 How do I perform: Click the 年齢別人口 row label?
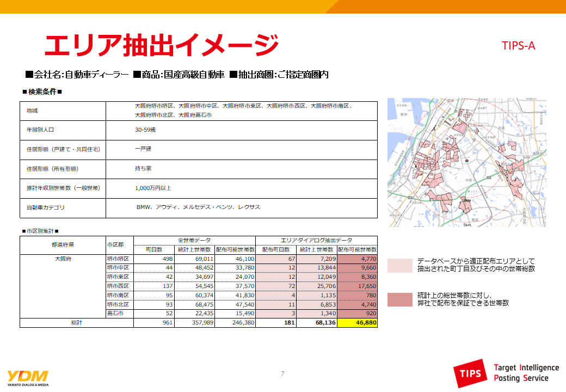(40, 130)
